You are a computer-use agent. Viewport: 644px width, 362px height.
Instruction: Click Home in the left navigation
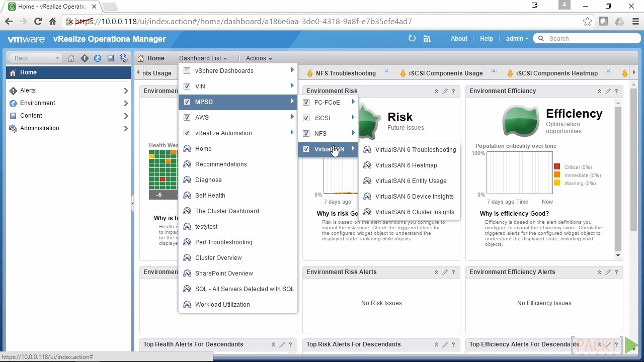tap(68, 72)
